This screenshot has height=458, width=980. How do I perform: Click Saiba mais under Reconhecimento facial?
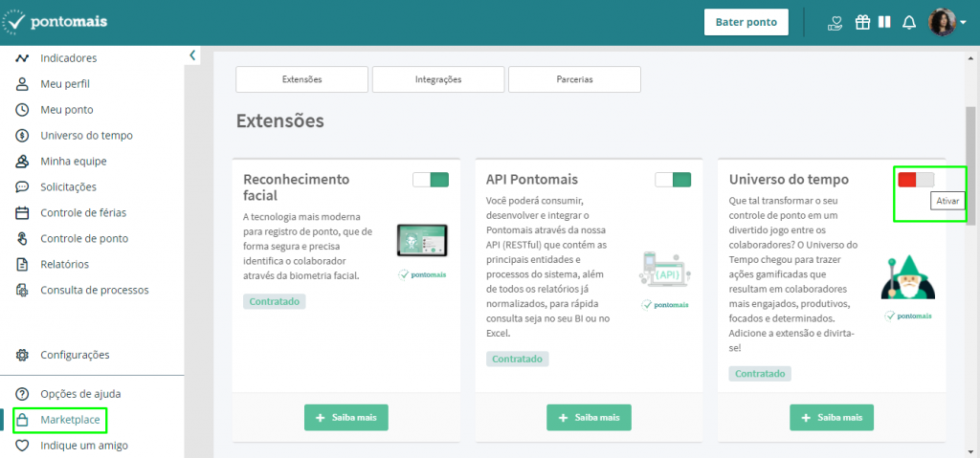tap(346, 418)
